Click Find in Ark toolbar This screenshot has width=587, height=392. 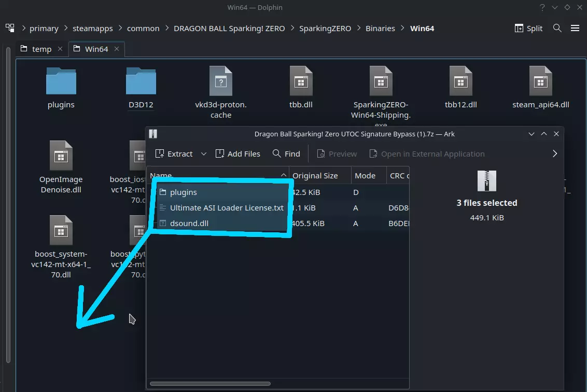[286, 154]
